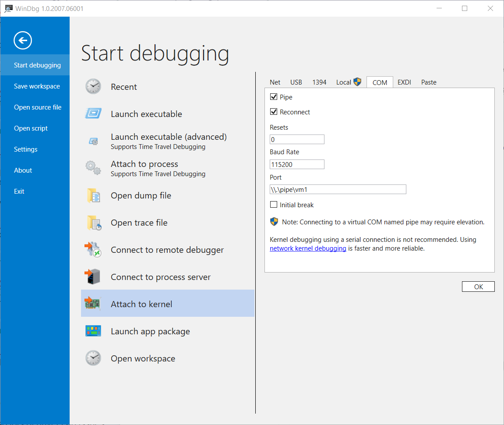The image size is (504, 425).
Task: Click the Launch executable (advanced) gear icon
Action: 94,141
